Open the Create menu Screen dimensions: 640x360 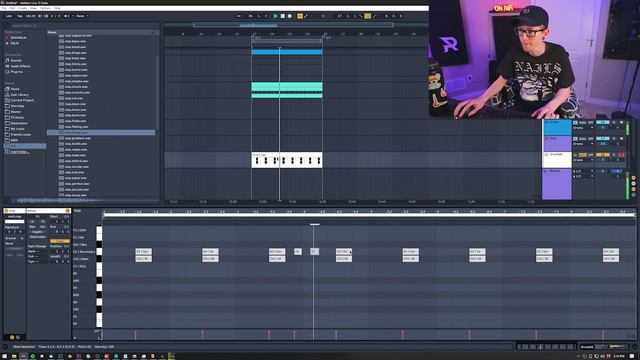[x=22, y=8]
